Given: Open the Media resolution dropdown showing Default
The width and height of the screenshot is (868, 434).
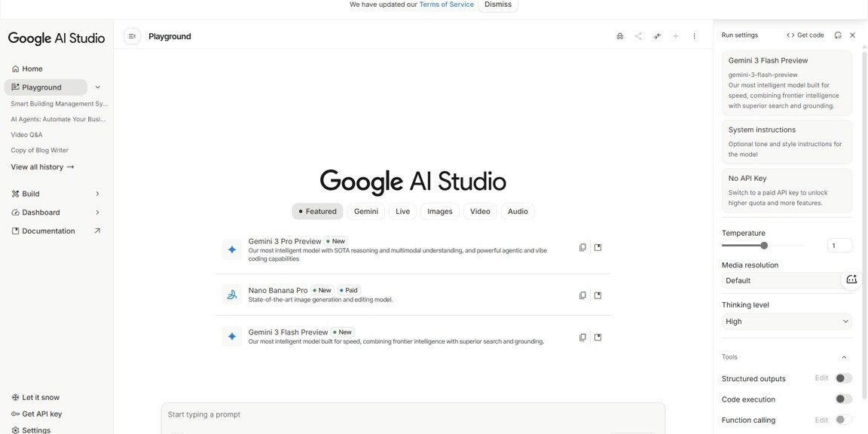Looking at the screenshot, I should tap(776, 279).
